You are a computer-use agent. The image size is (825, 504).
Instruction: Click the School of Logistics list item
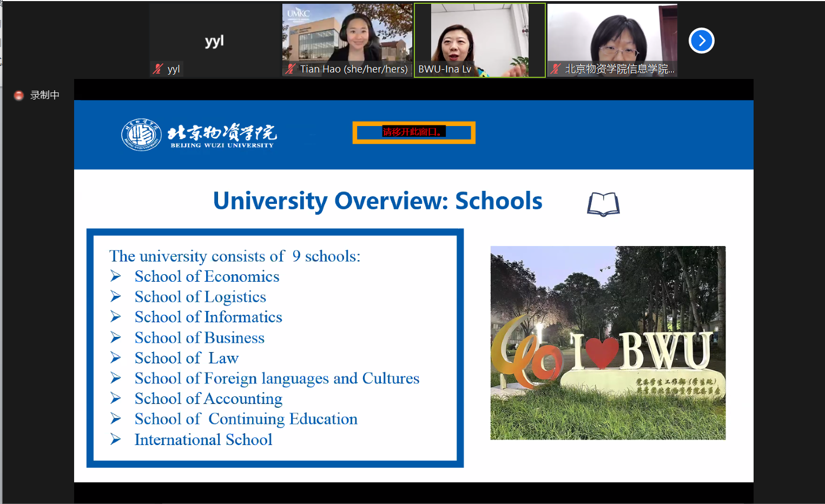pyautogui.click(x=200, y=297)
